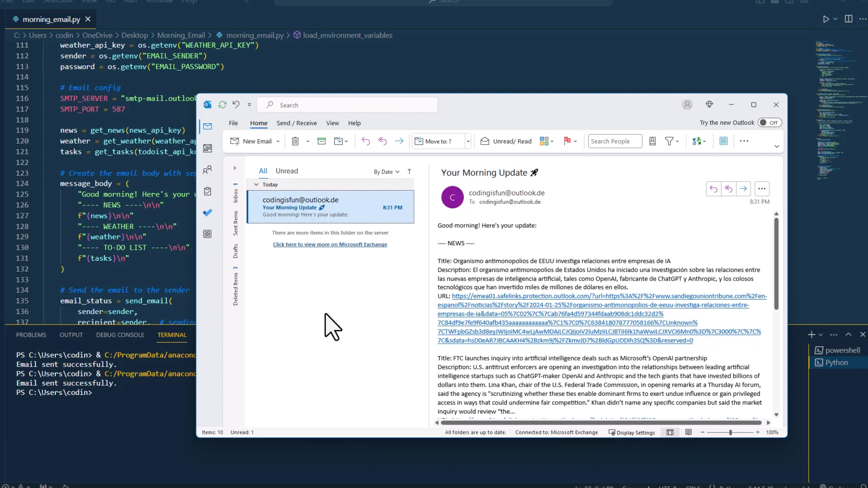Switch to the People view
This screenshot has height=488, width=868.
point(208,169)
